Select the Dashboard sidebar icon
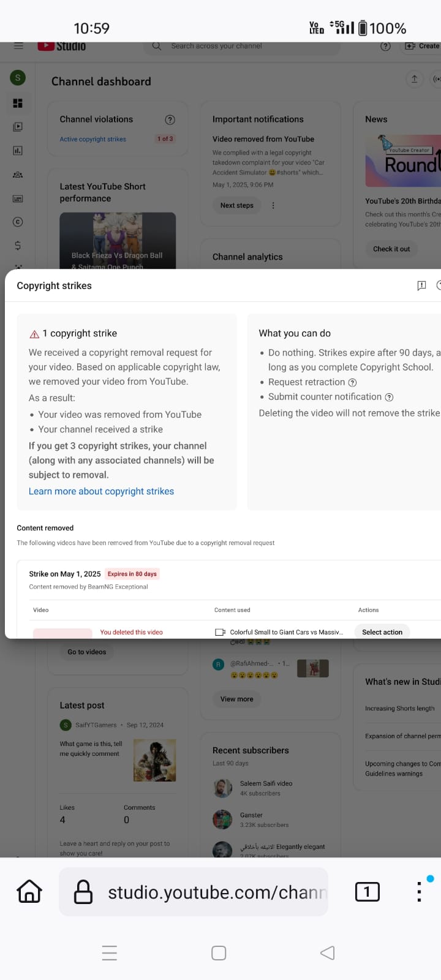 click(18, 103)
